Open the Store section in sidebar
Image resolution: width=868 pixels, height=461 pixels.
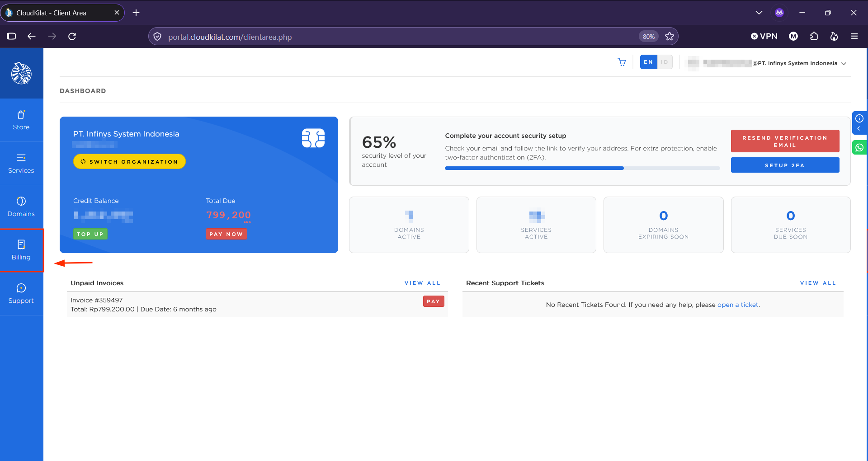click(x=21, y=120)
